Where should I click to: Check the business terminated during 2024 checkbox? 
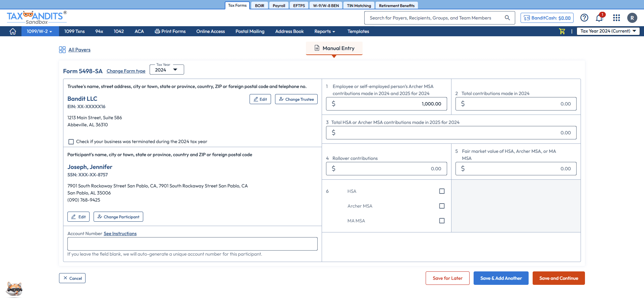pos(71,141)
